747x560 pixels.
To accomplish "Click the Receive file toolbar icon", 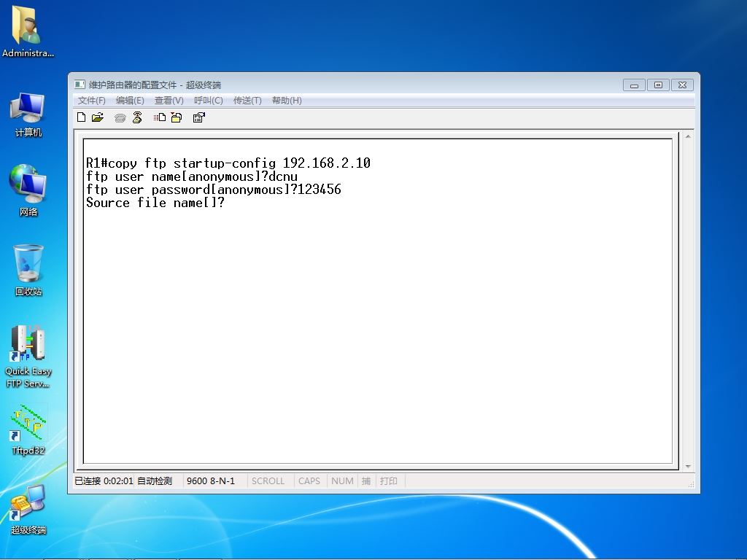I will (177, 117).
